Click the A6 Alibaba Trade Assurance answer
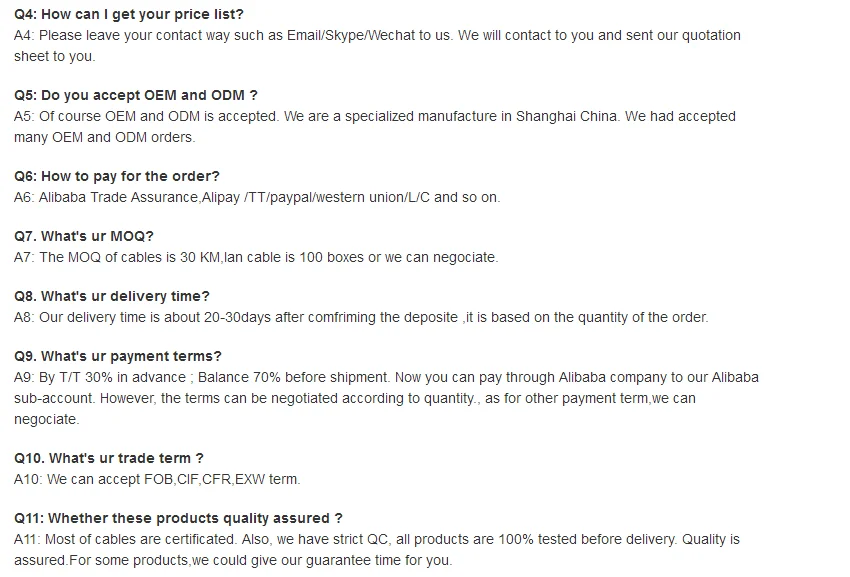The image size is (850, 577). tap(256, 197)
